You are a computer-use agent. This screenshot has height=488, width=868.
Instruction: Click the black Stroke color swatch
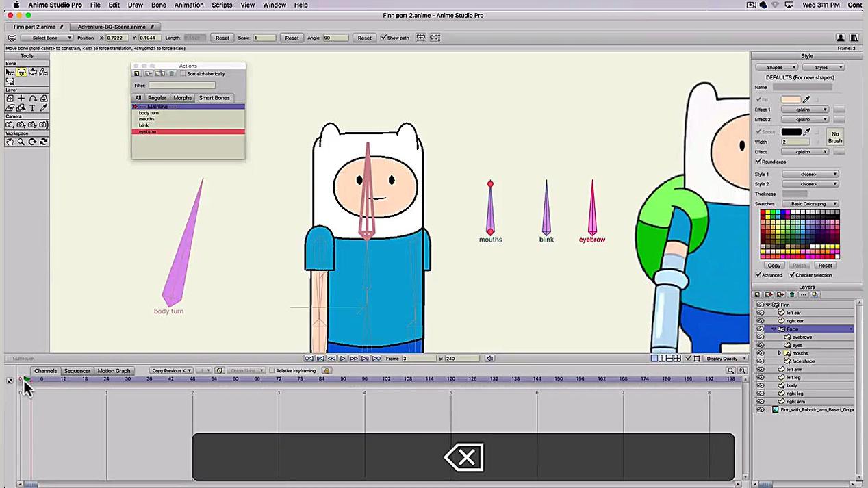coord(791,131)
